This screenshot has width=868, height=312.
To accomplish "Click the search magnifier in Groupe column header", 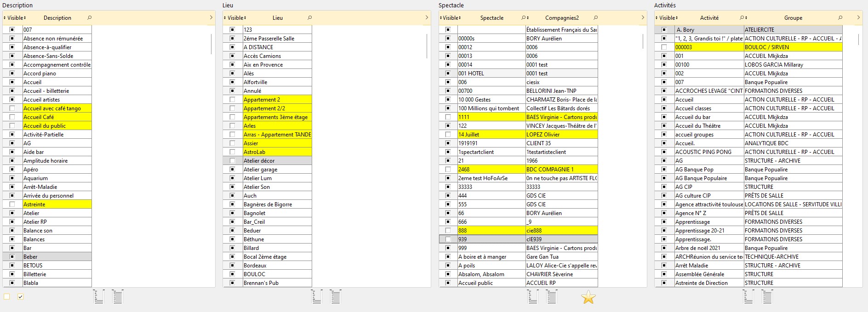I will 840,18.
